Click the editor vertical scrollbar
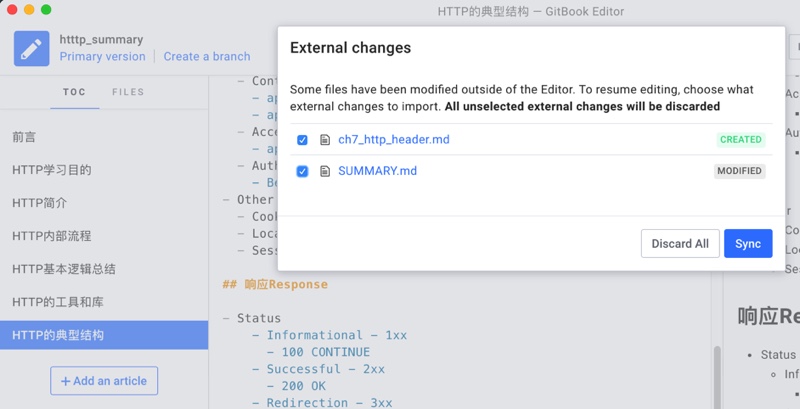The width and height of the screenshot is (800, 409). point(716,375)
